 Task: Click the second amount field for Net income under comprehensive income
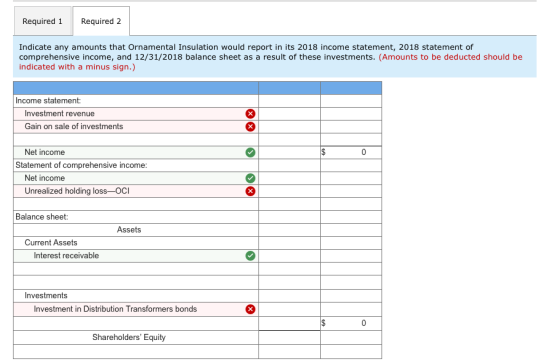click(351, 178)
